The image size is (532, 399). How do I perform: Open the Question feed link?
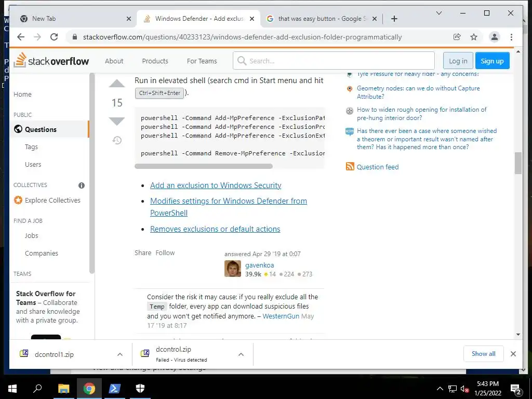[x=378, y=167]
